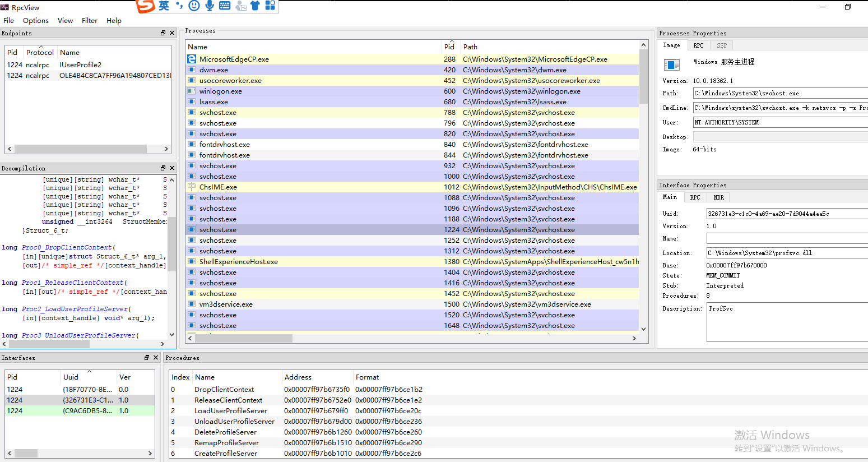Float the Endpoints panel
Viewport: 868px width, 462px height.
[x=163, y=33]
